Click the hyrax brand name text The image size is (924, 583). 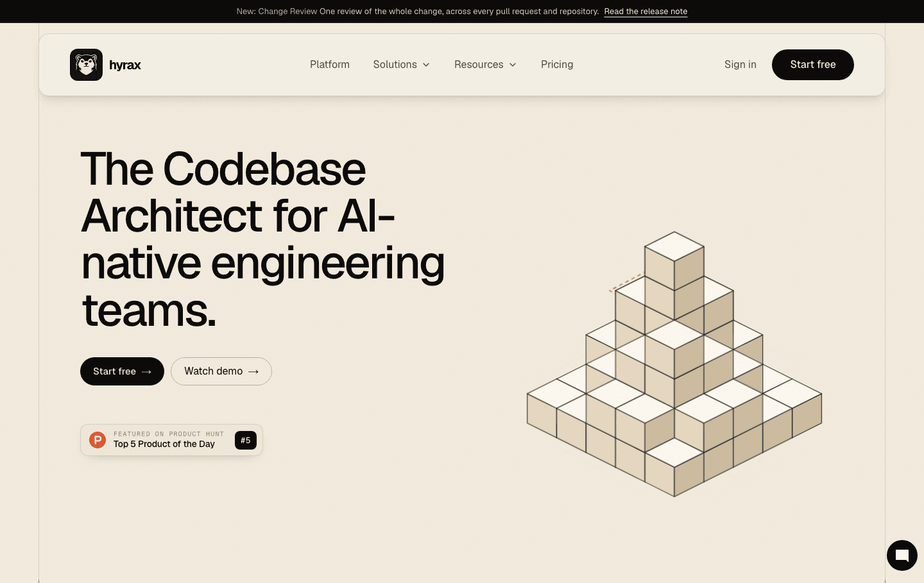point(125,65)
